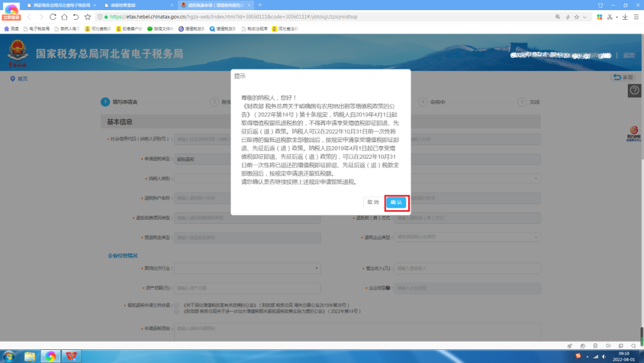
Task: Expand the screenshot tool dropdown arrow
Action: (x=617, y=17)
